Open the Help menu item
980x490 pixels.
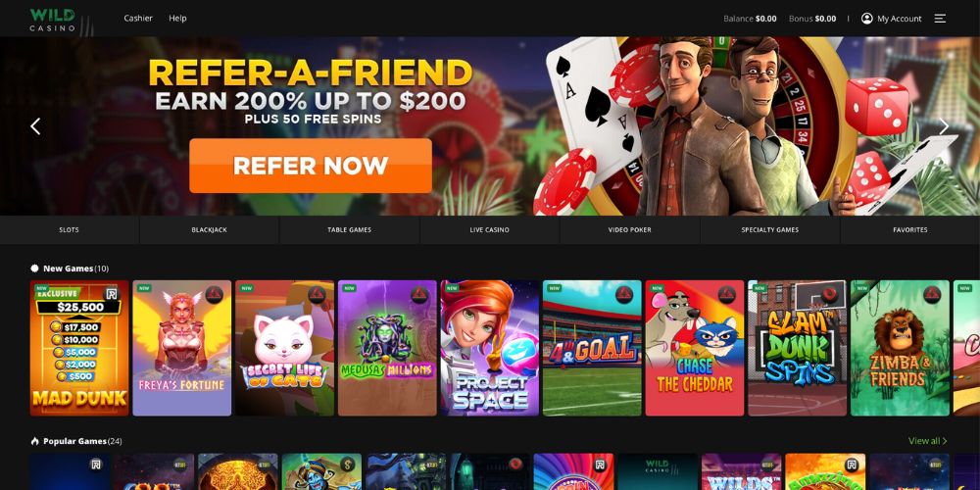[177, 18]
